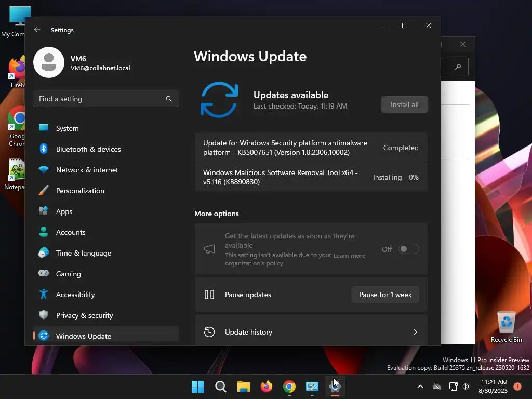
Task: Select the Gaming label in sidebar
Action: tap(69, 274)
